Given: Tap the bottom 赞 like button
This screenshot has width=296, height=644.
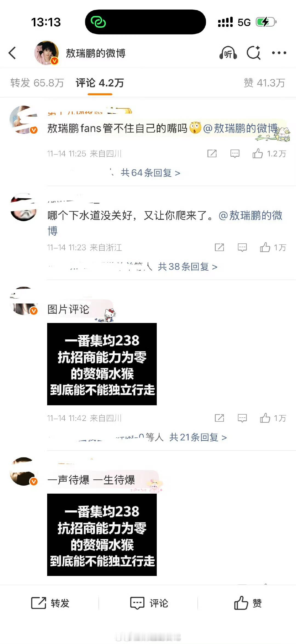Looking at the screenshot, I should point(248,603).
